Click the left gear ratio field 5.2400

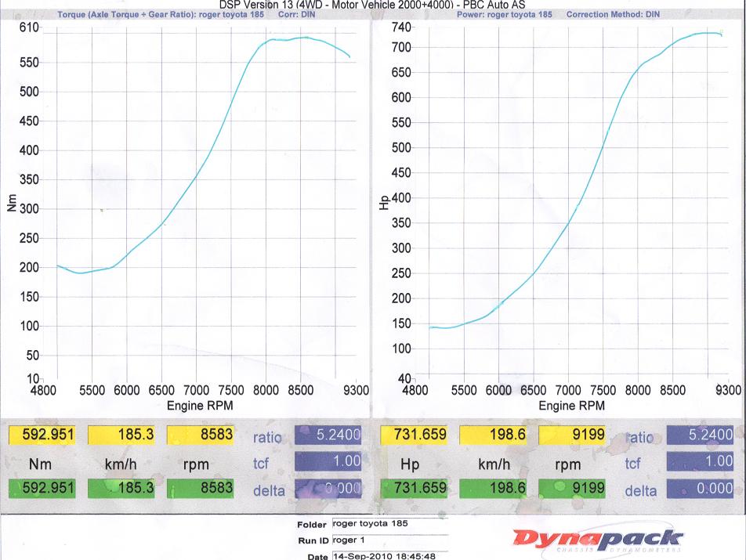[329, 437]
